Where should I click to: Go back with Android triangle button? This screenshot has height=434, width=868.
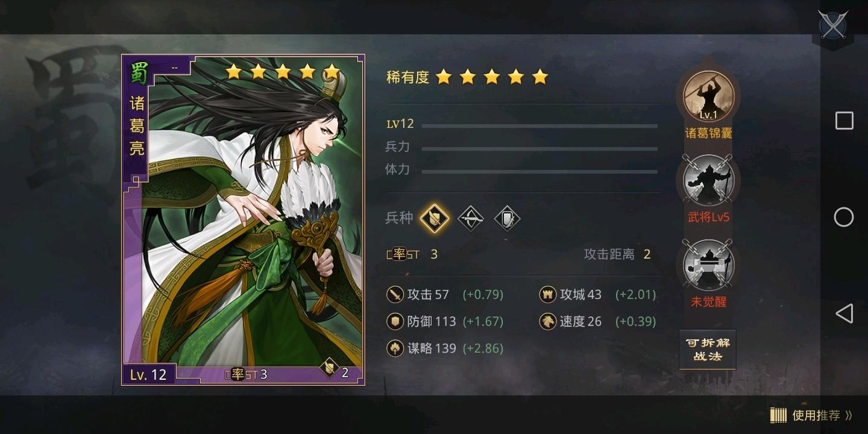(844, 313)
